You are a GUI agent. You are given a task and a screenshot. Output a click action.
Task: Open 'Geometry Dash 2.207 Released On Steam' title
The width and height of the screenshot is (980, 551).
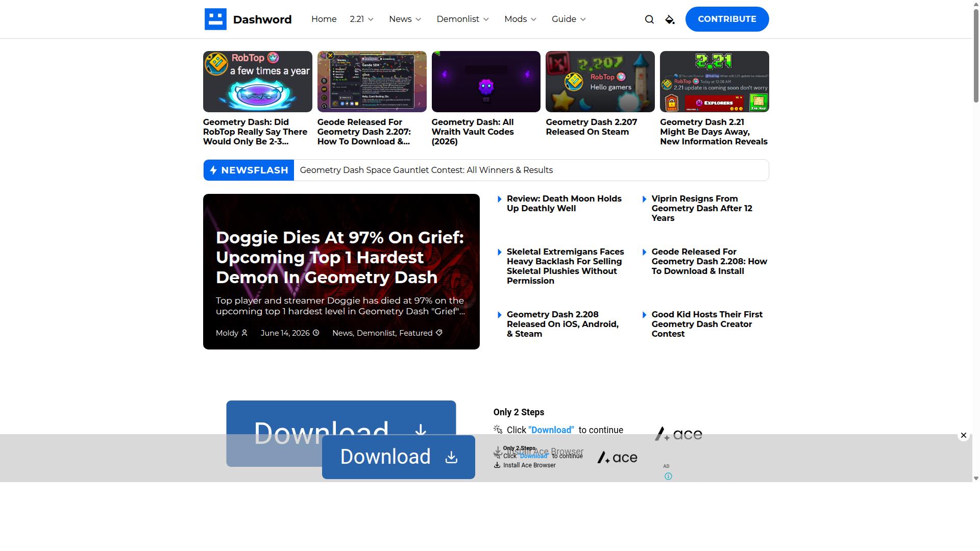tap(592, 127)
